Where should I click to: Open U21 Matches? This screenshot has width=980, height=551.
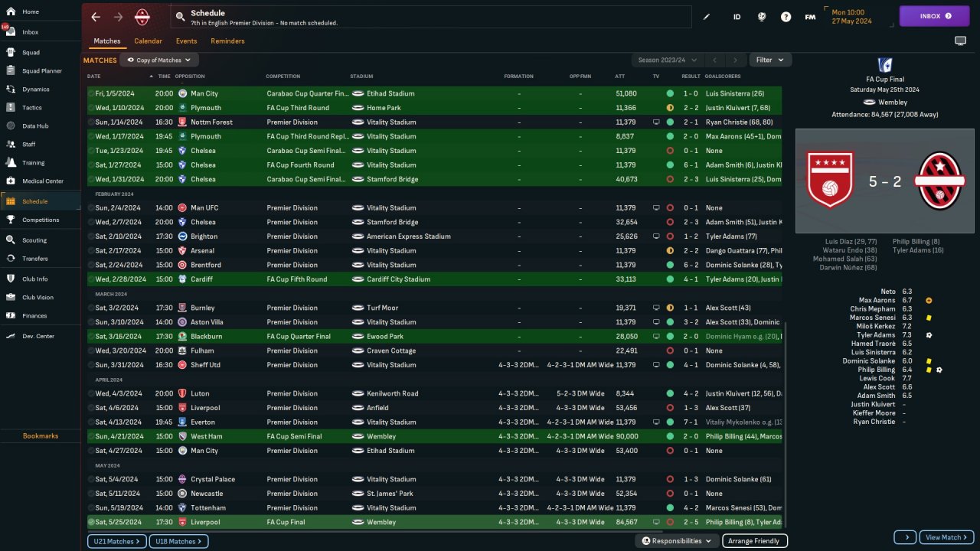point(116,541)
